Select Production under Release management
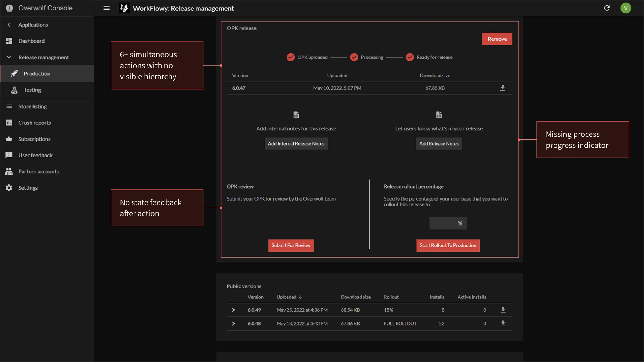The height and width of the screenshot is (362, 644). 47,73
